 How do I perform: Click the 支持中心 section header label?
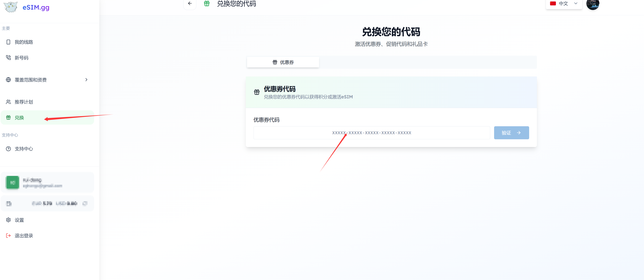click(x=10, y=135)
